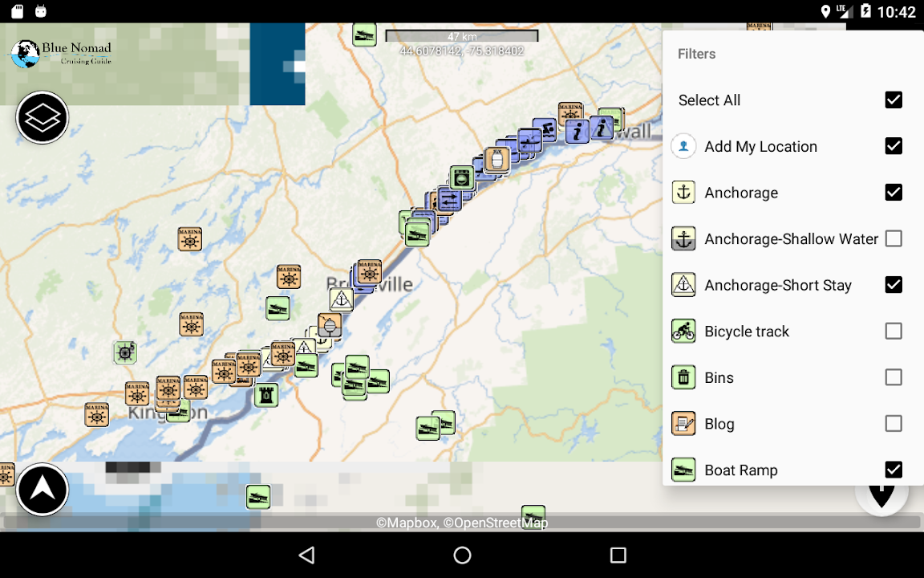This screenshot has height=578, width=924.
Task: Tap the Blue Nomad Cruising Guide logo
Action: 62,54
